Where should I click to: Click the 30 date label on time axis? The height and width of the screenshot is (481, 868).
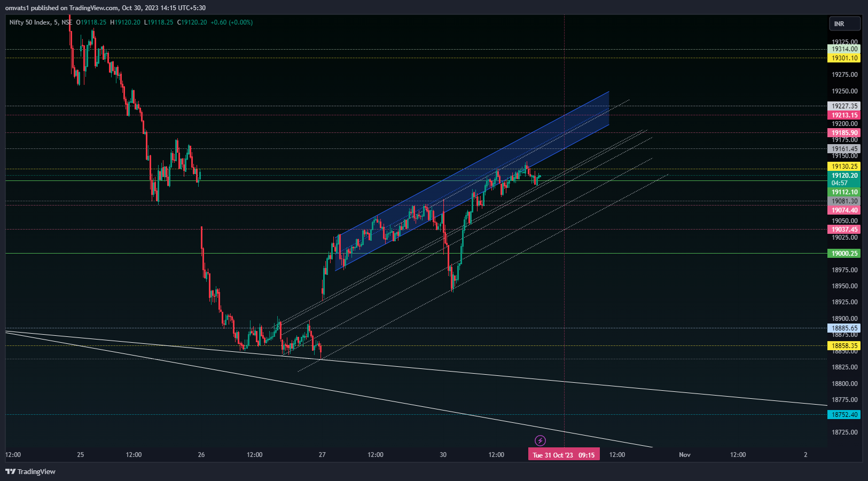click(x=443, y=455)
